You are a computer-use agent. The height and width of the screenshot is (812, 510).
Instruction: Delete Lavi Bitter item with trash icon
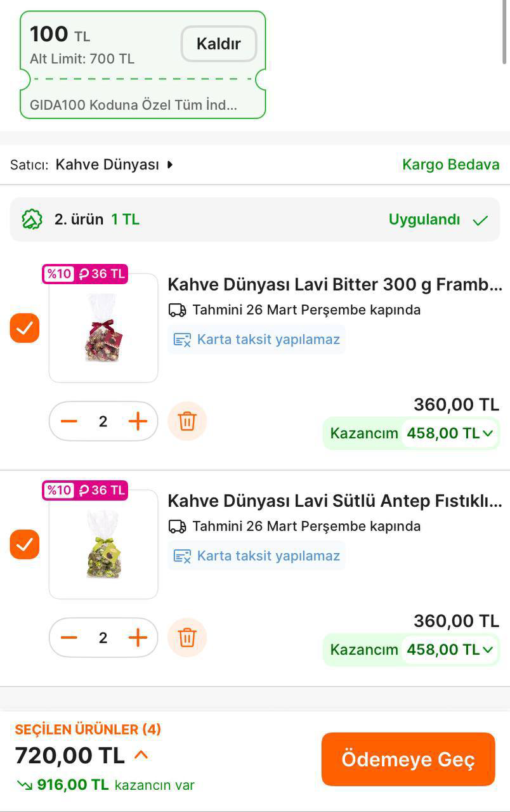(187, 421)
